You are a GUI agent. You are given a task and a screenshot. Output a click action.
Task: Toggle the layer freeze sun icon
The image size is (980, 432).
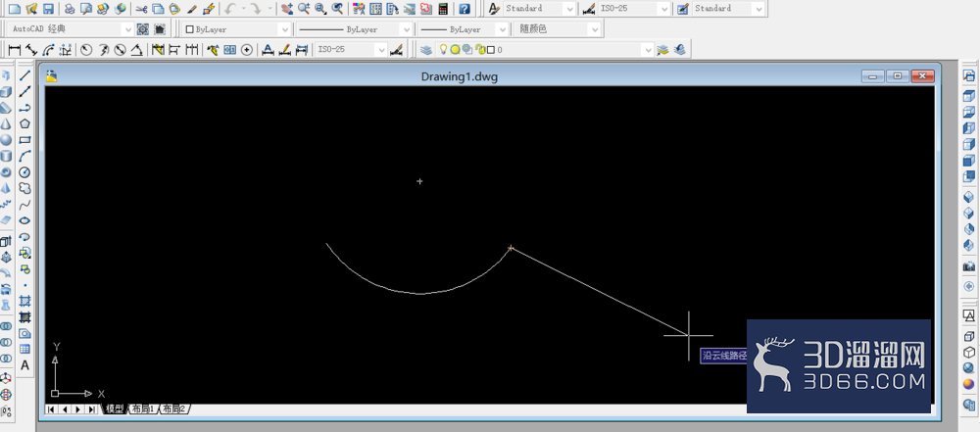pos(455,50)
